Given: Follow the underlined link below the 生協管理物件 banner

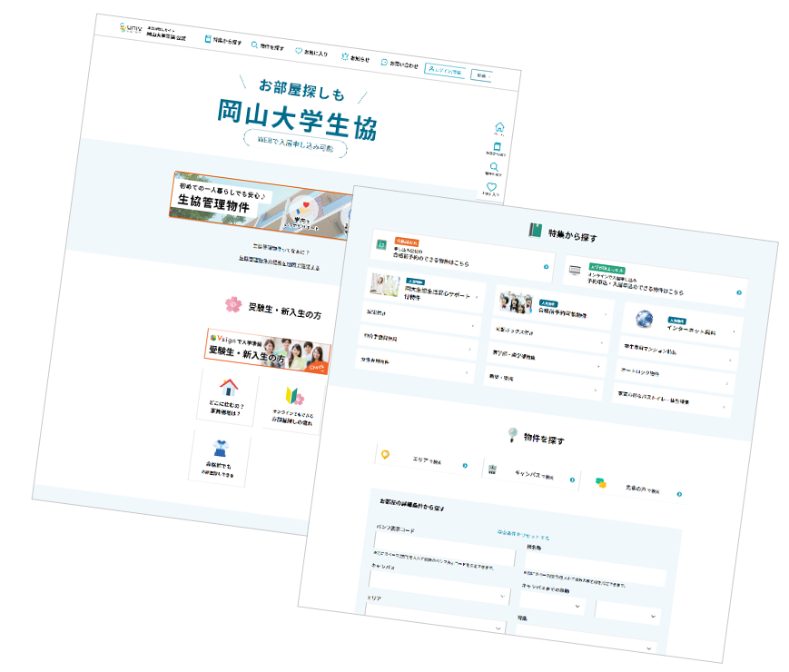Looking at the screenshot, I should coord(279,262).
